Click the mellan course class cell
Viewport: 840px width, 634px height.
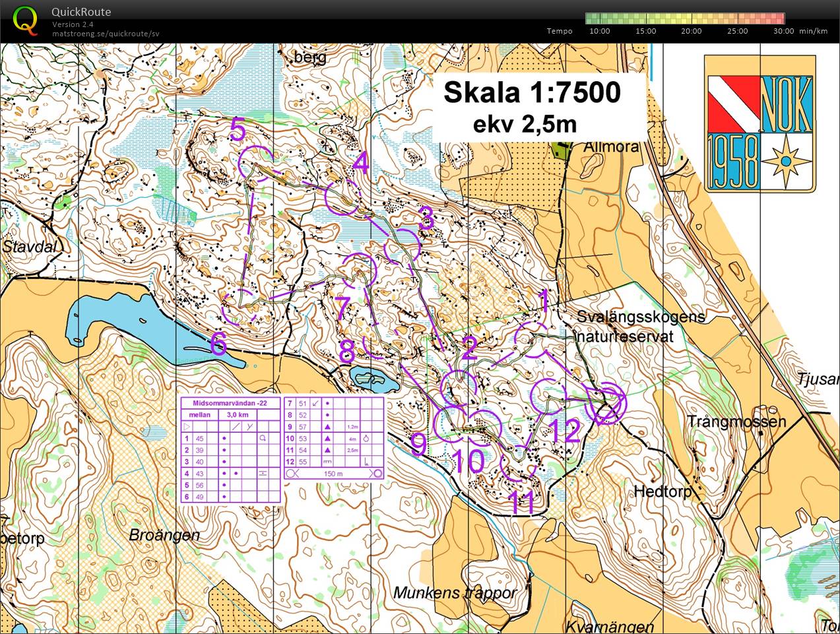point(199,415)
